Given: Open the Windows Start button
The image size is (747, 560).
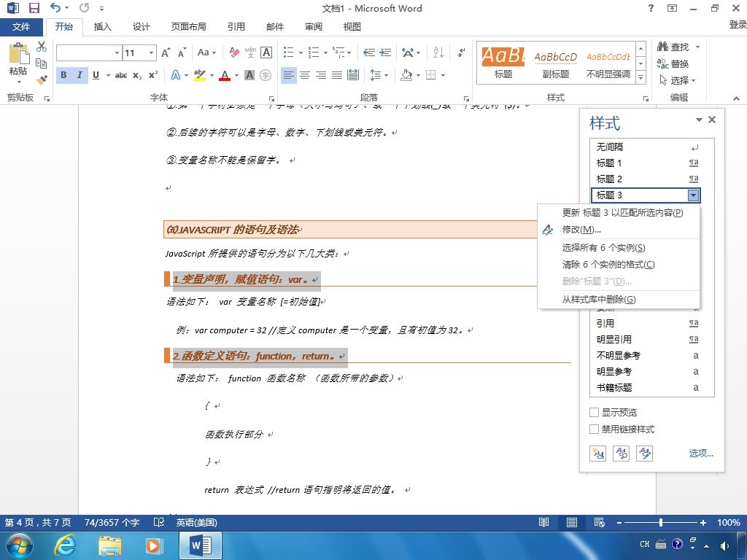Looking at the screenshot, I should [19, 545].
